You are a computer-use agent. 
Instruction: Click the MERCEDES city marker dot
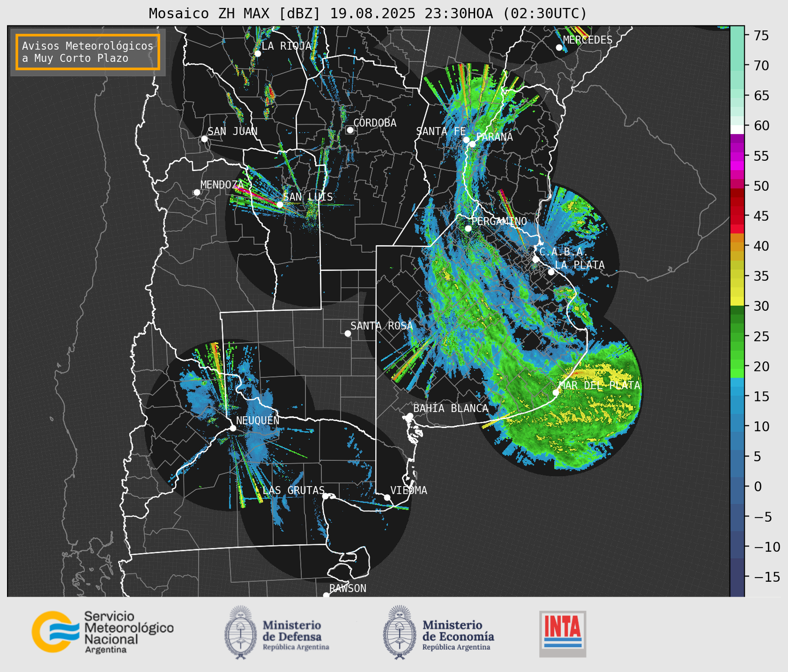point(559,48)
